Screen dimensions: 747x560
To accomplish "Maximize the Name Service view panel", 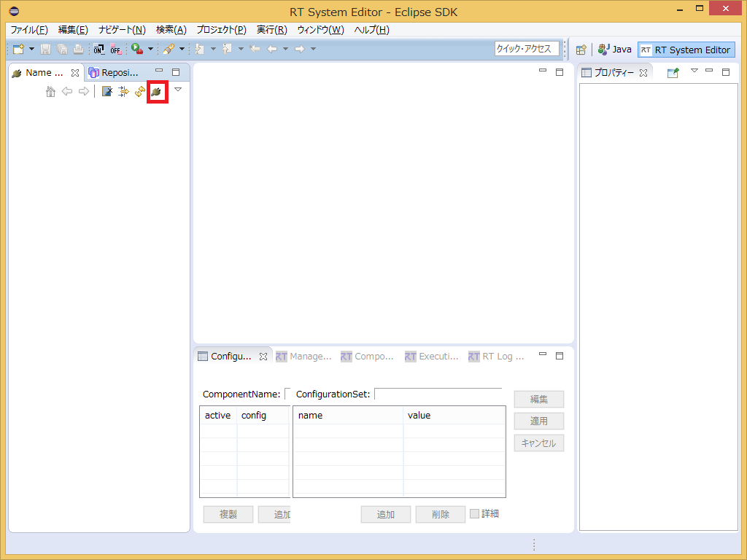I will point(176,72).
